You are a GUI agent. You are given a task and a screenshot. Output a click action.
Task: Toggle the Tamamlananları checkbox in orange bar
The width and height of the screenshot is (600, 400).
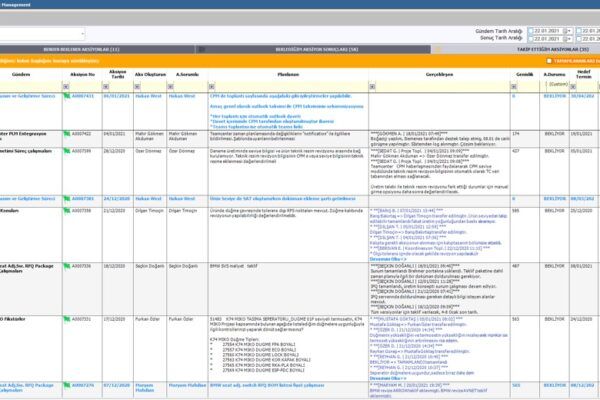pyautogui.click(x=549, y=61)
